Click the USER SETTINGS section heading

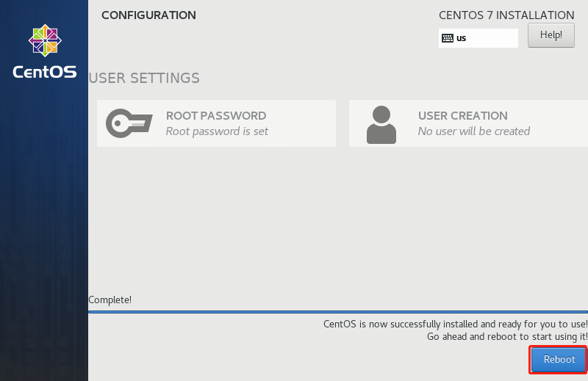tap(144, 78)
